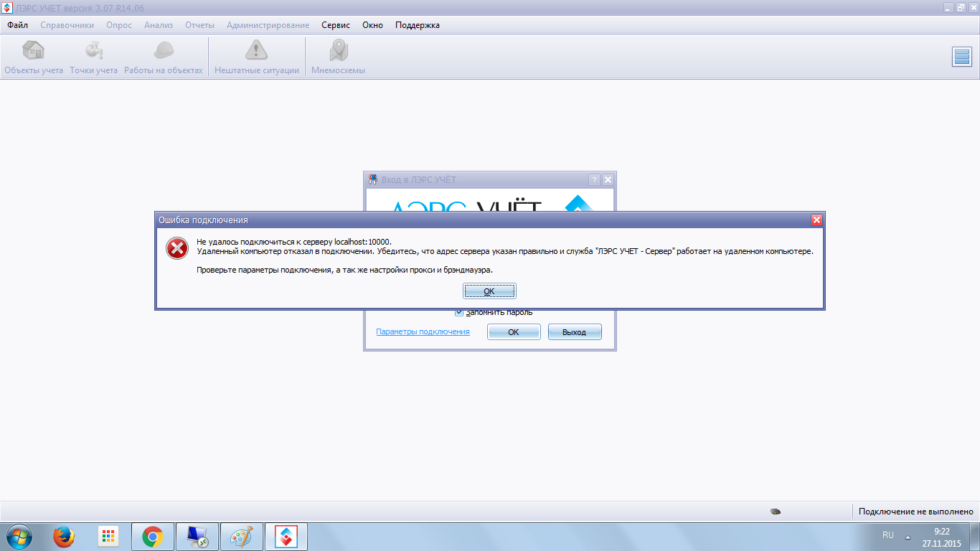This screenshot has width=980, height=551.
Task: Open remote desktop taskbar icon
Action: coord(197,536)
